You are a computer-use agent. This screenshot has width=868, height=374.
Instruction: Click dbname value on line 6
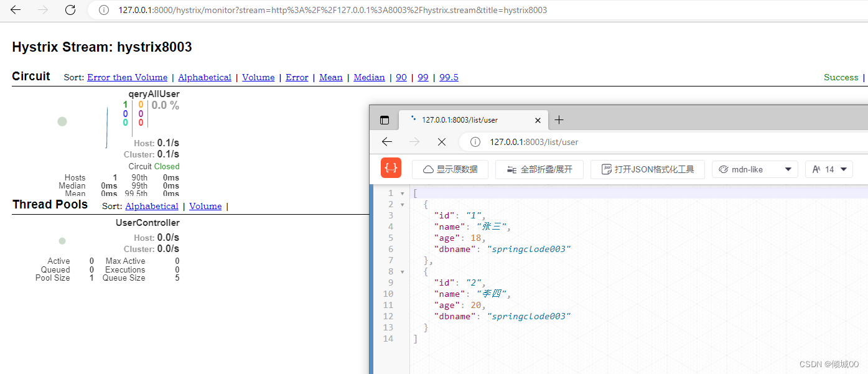click(529, 249)
